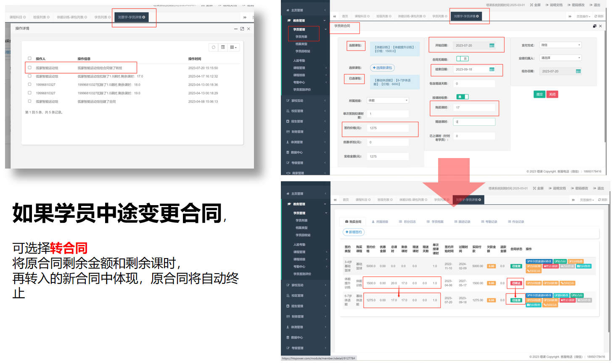Click the refresh icon in 操作详情 table toolbar
The image size is (616, 364).
[x=214, y=47]
